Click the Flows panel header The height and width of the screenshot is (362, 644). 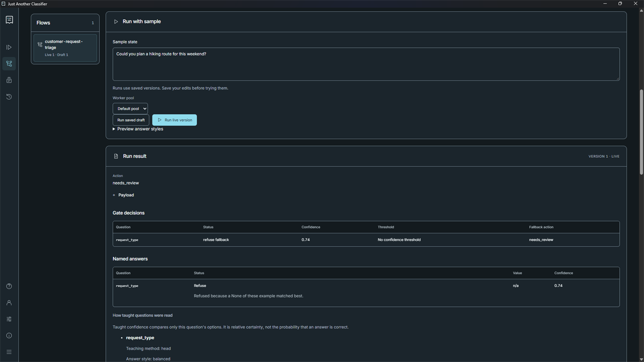(65, 23)
